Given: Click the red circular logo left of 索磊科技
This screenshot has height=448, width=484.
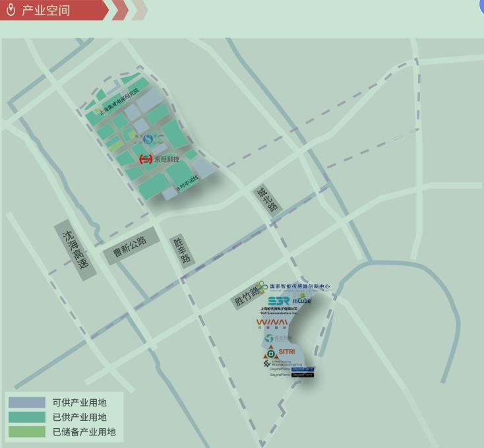Looking at the screenshot, I should (x=146, y=159).
